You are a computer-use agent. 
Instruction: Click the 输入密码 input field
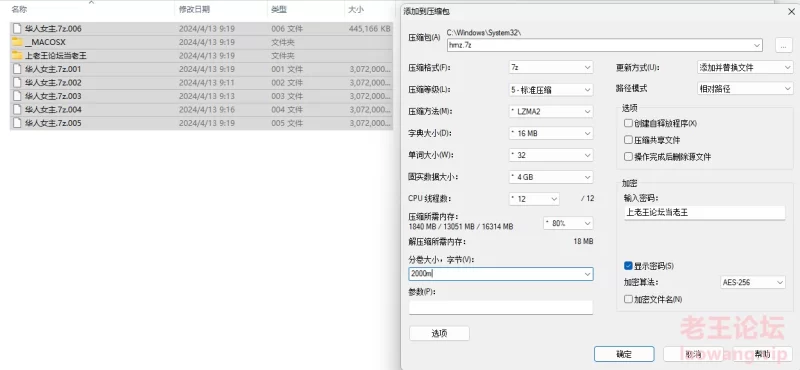[x=705, y=213]
